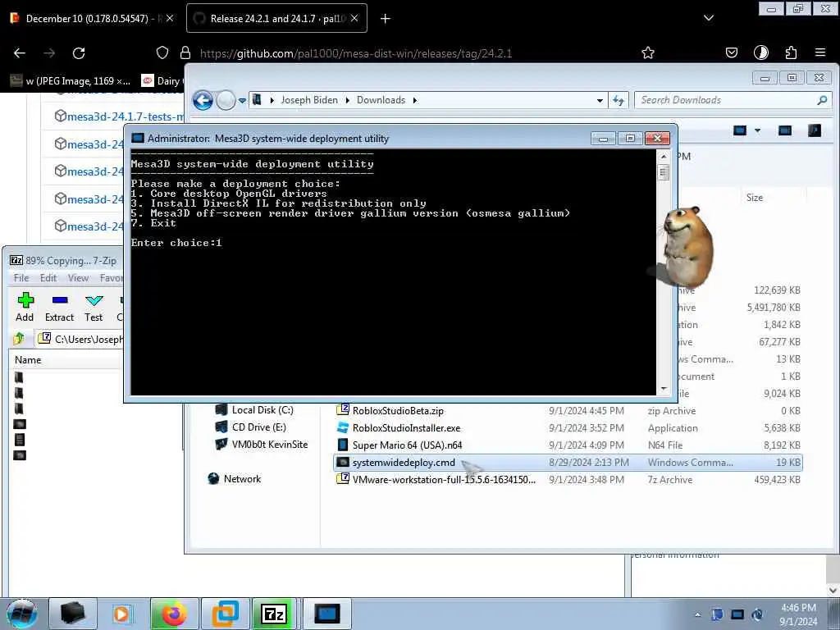Click 7-Zip Test button
840x630 pixels.
click(94, 307)
